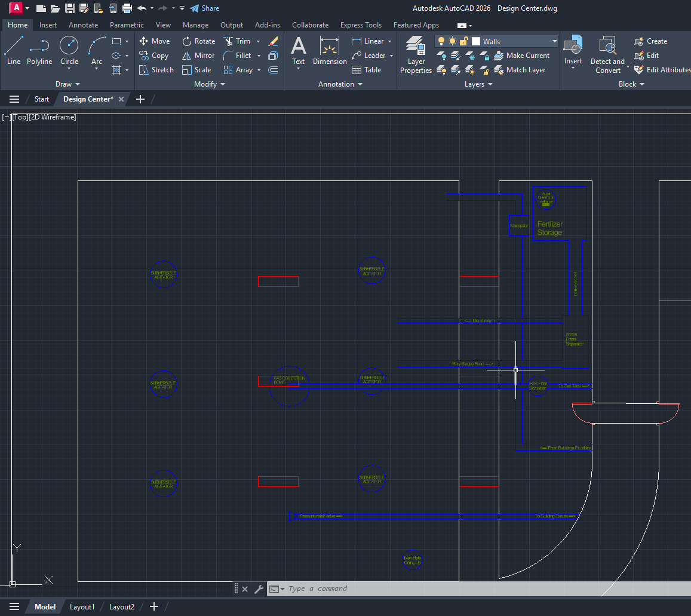Viewport: 691px width, 616px height.
Task: Switch to the Manage ribbon tab
Action: coord(195,24)
